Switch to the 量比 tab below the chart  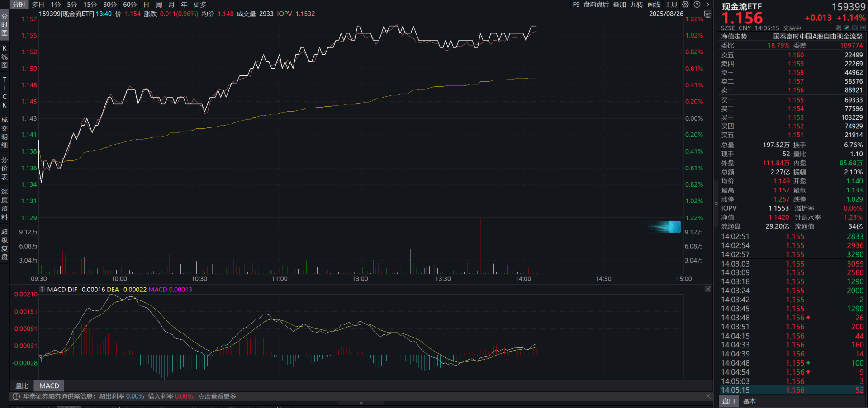(x=22, y=385)
